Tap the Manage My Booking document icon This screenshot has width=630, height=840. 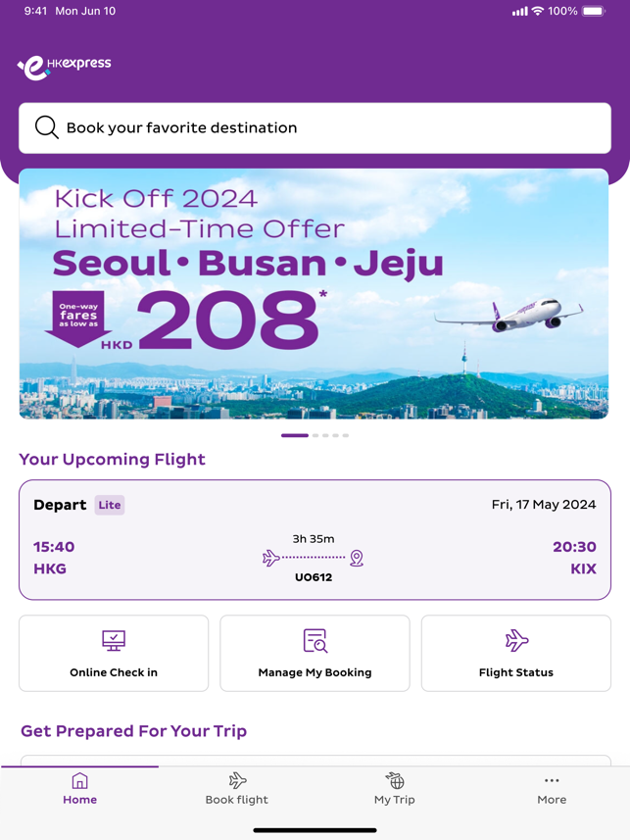pos(315,640)
